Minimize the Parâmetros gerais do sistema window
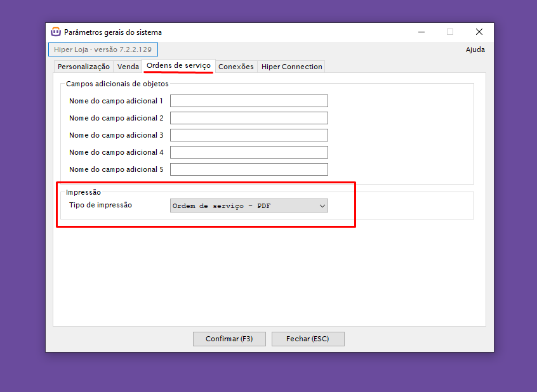This screenshot has height=392, width=537. [421, 32]
